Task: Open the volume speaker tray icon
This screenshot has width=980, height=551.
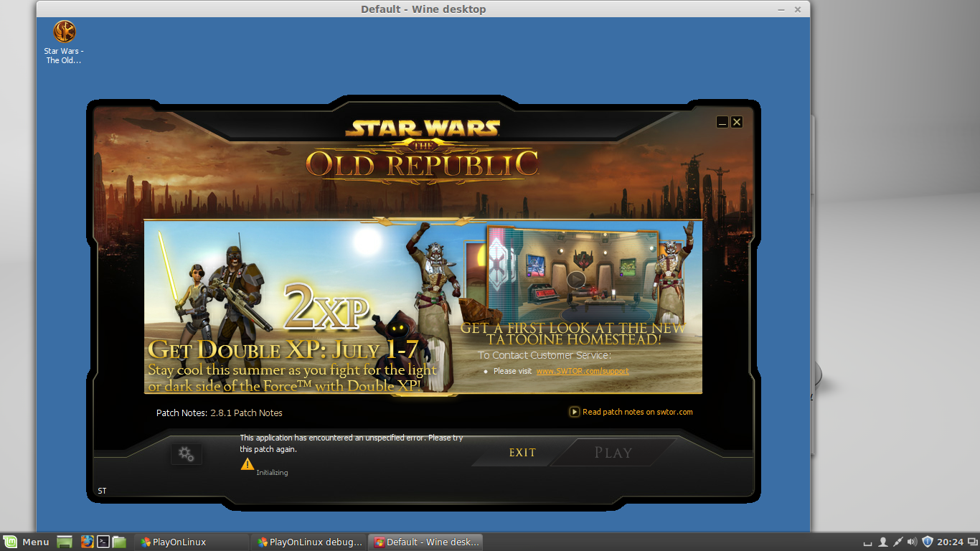Action: tap(912, 542)
